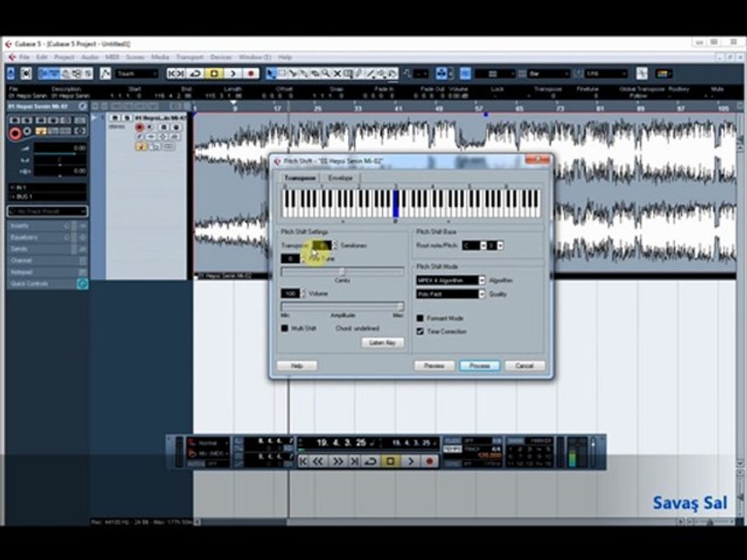Toggle Cycle on the transport panel

pos(370,461)
